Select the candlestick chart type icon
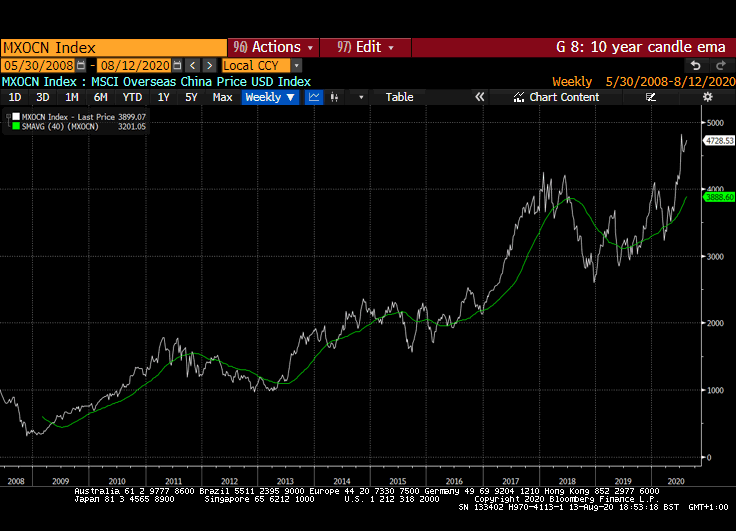 click(x=334, y=97)
